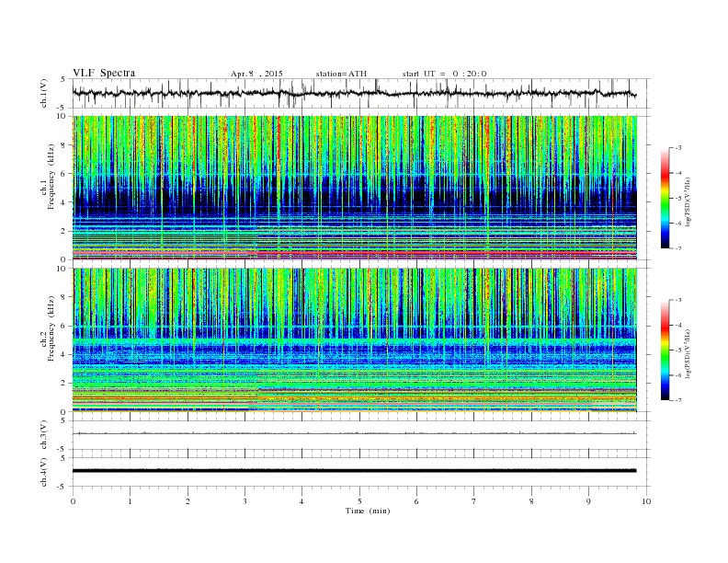728x563 pixels.
Task: Click the date 'Apr. 8, 2015' label
Action: tap(256, 74)
